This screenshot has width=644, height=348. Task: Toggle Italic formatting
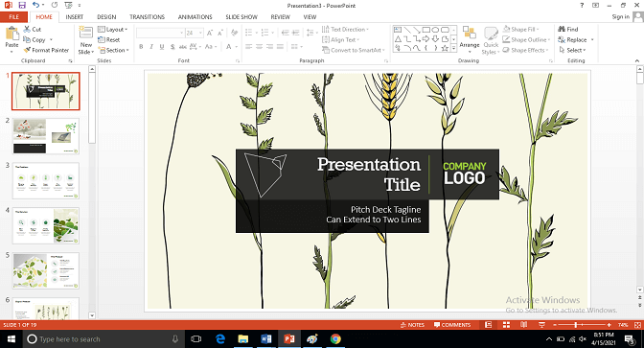[151, 46]
